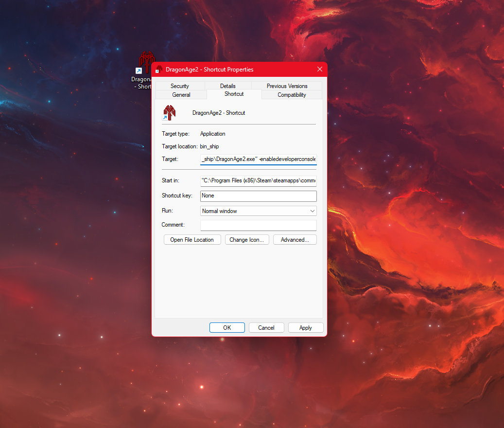
Task: Switch to the Security tab
Action: tap(180, 86)
